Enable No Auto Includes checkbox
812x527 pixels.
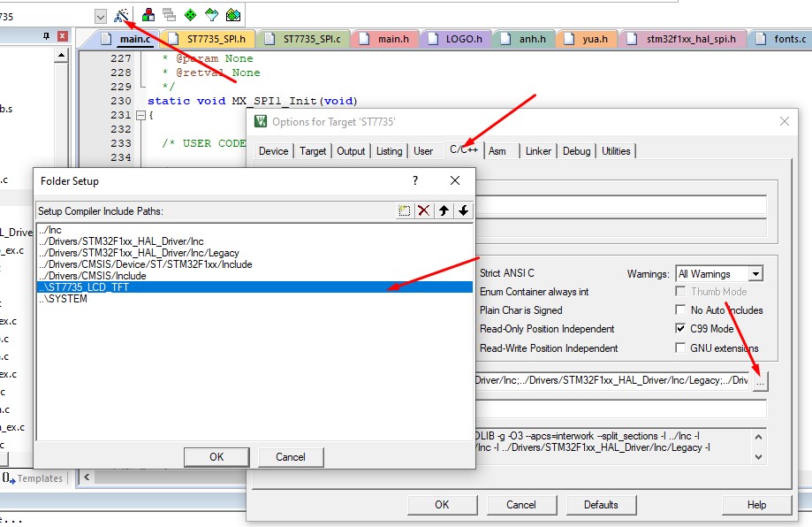tap(680, 310)
